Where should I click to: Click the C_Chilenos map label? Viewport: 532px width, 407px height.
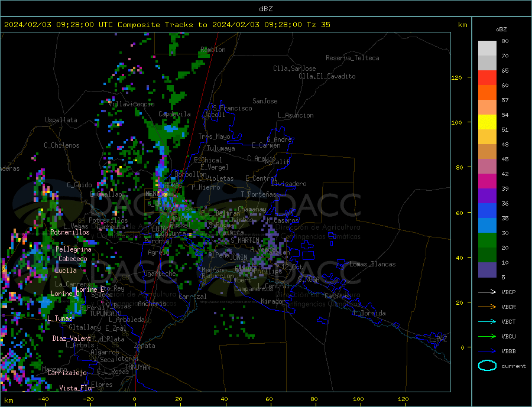[x=61, y=145]
